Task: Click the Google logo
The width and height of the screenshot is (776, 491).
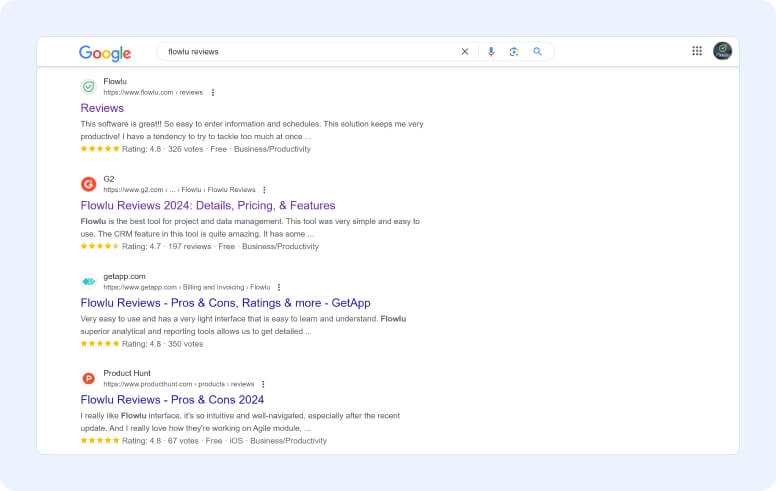Action: coord(105,52)
